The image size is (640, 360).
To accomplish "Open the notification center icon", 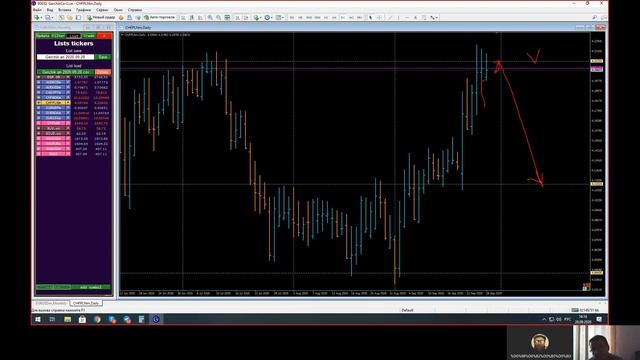I will [599, 319].
